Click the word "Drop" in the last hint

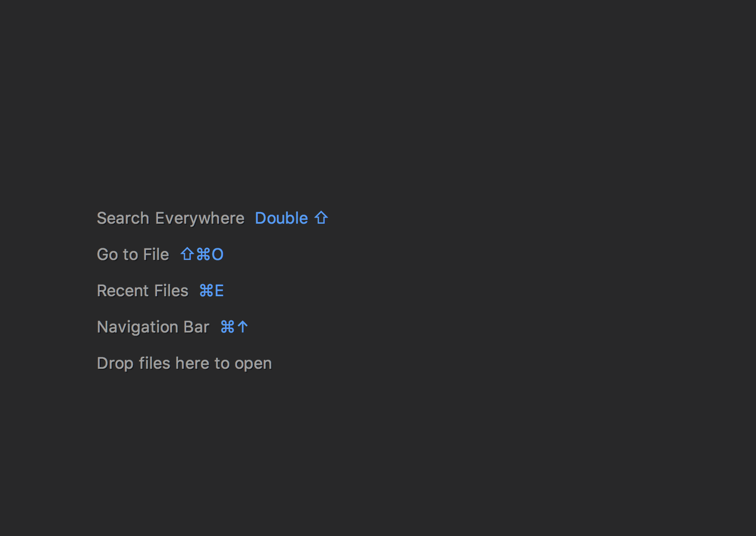115,363
